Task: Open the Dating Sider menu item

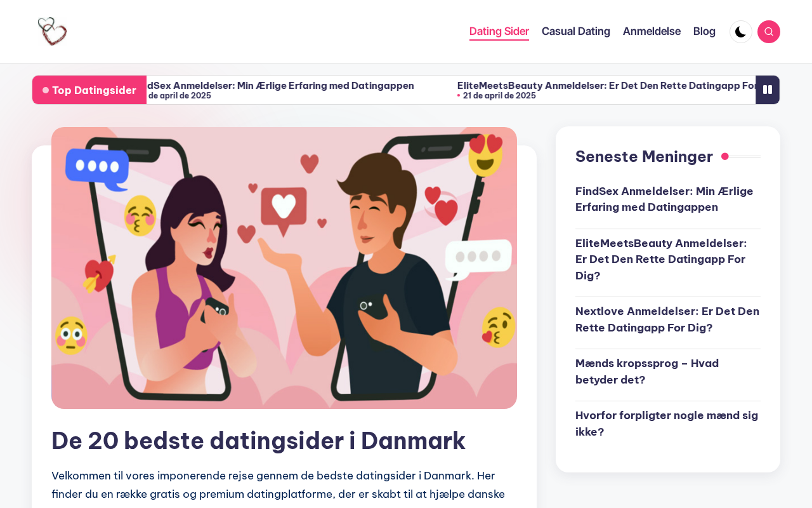Action: 499,31
